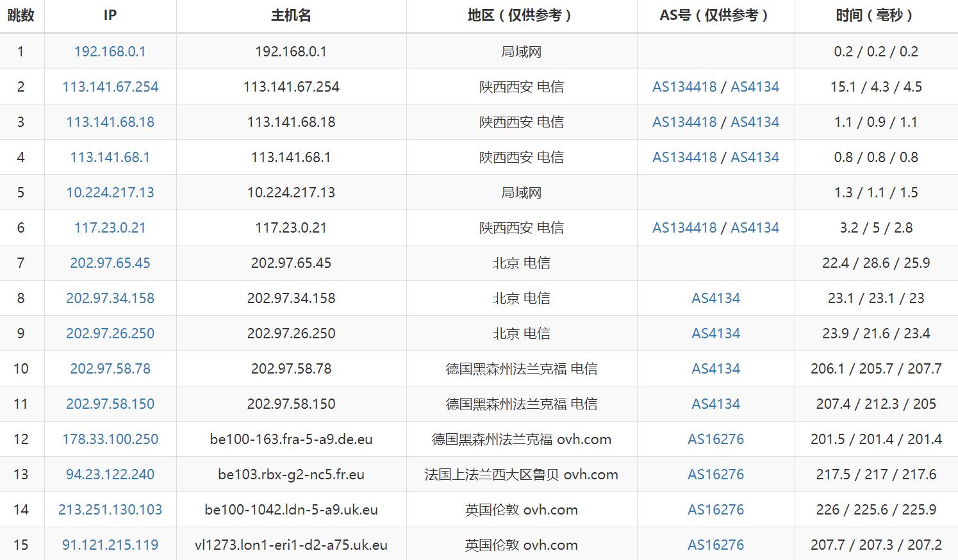Click IP link 113.141.68.18

(x=110, y=122)
